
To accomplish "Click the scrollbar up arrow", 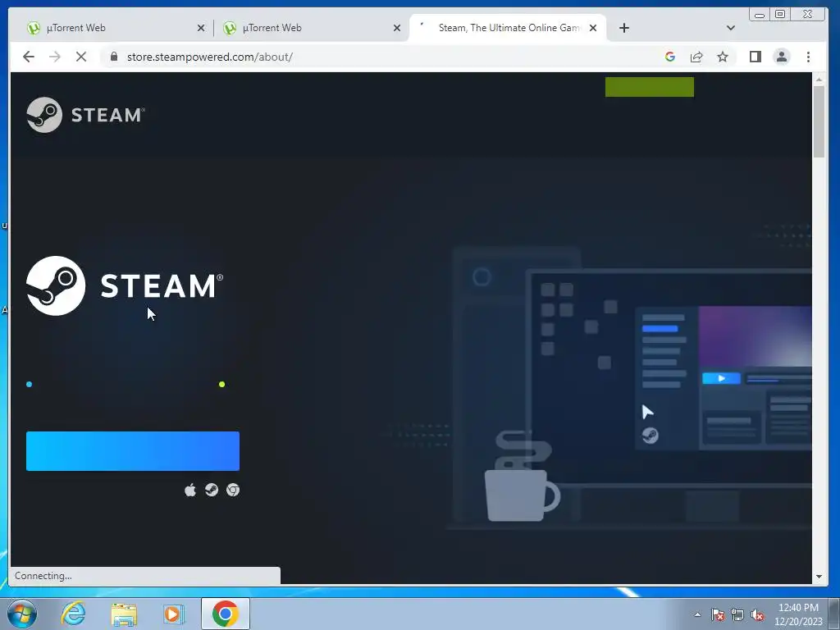I will [819, 80].
